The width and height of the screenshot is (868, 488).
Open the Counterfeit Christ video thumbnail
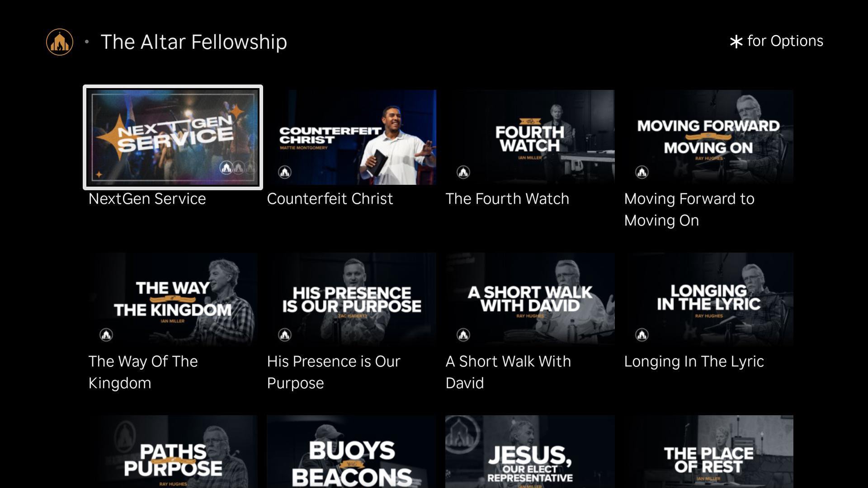pos(351,137)
